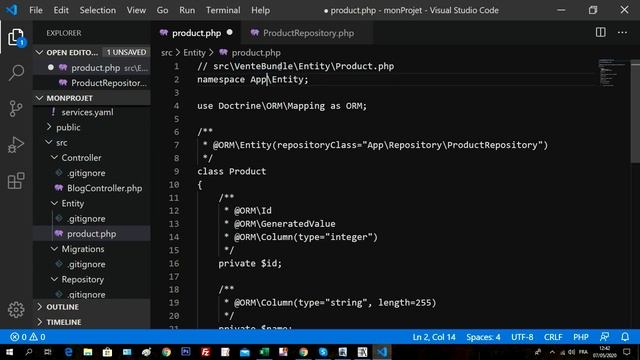The height and width of the screenshot is (360, 640).
Task: Open the Run menu
Action: click(x=187, y=10)
